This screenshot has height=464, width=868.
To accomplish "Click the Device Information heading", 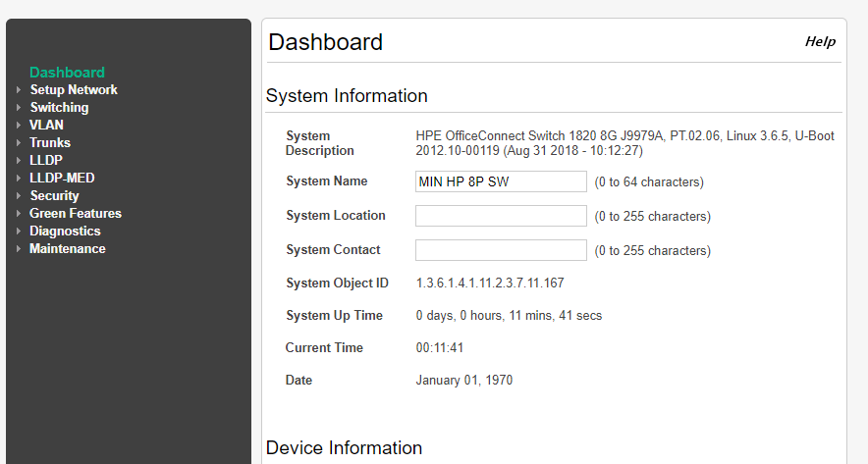I will click(x=344, y=448).
